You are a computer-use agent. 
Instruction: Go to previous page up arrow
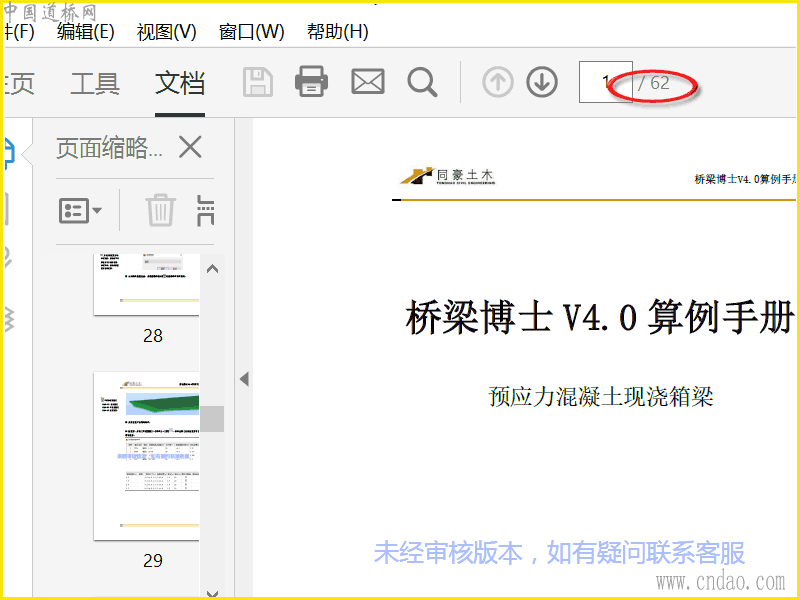(x=497, y=82)
